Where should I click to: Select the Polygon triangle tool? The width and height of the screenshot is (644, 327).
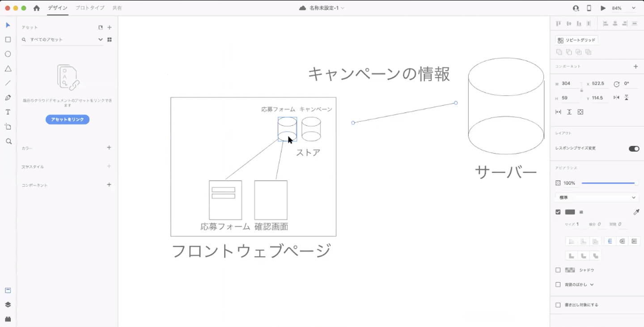pyautogui.click(x=8, y=68)
